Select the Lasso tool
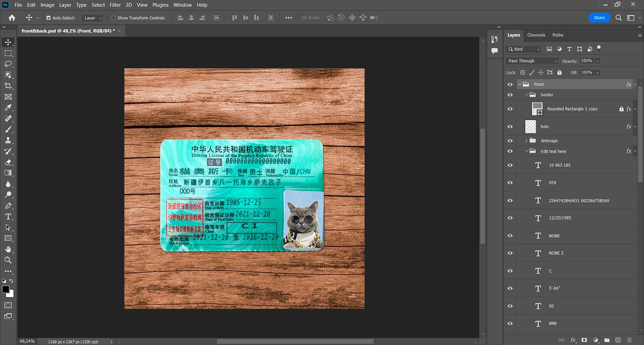Image resolution: width=644 pixels, height=345 pixels. [8, 64]
